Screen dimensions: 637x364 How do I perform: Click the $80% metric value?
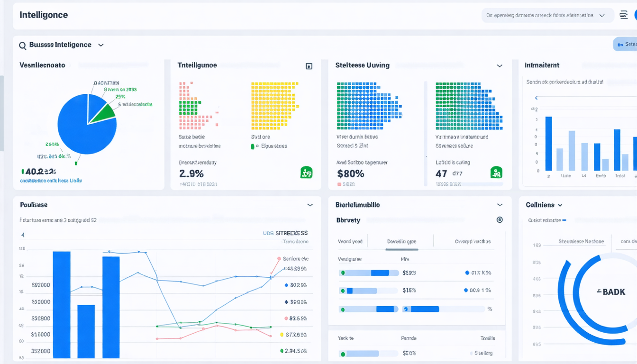click(351, 174)
